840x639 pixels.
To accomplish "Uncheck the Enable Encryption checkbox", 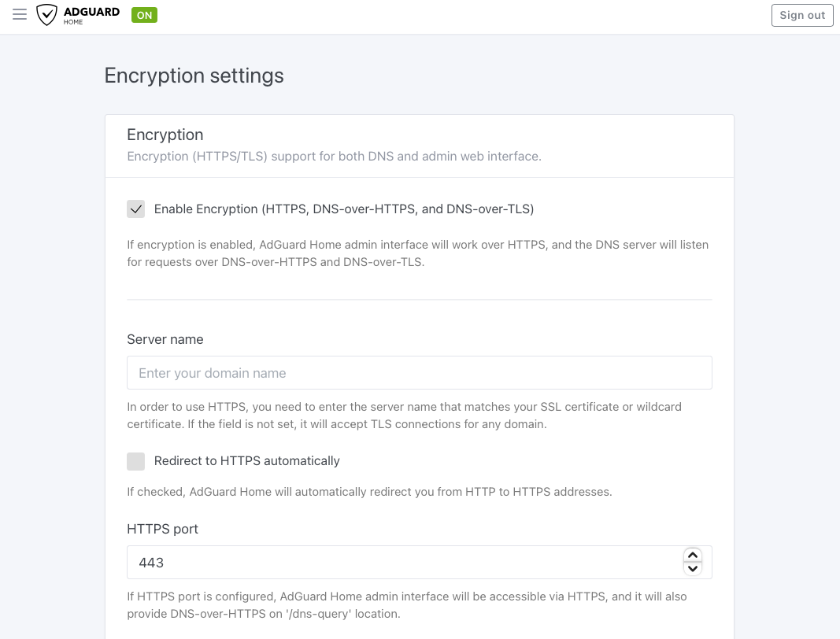I will click(x=136, y=209).
